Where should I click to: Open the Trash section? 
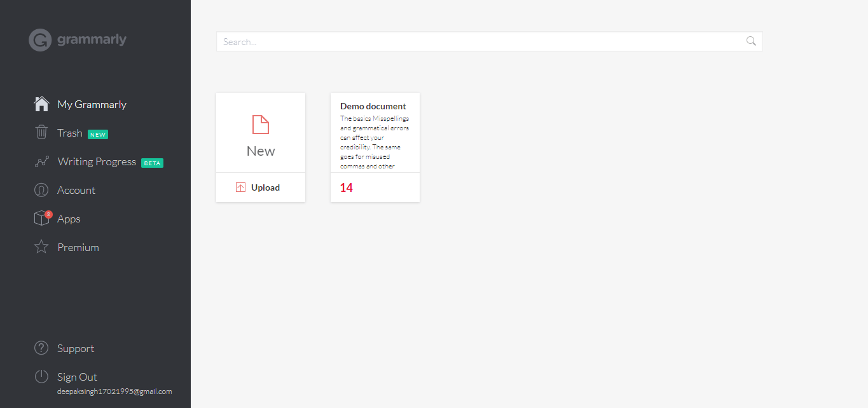(70, 132)
